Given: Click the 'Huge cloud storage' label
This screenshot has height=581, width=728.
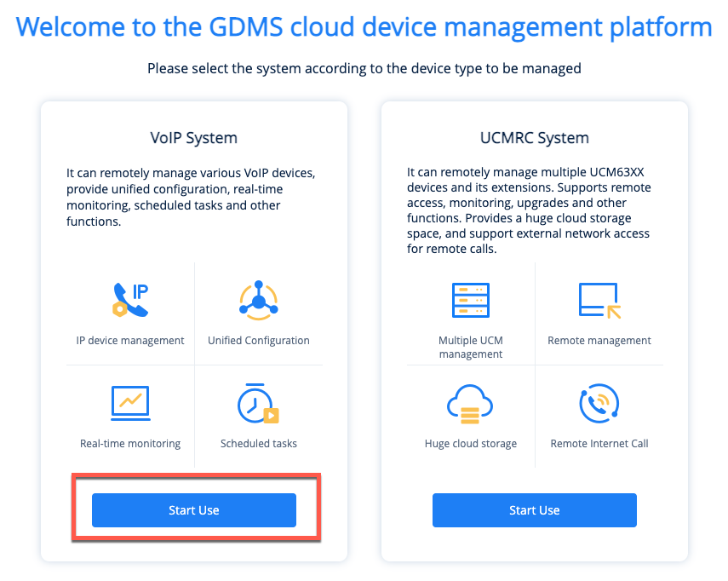Looking at the screenshot, I should (471, 444).
